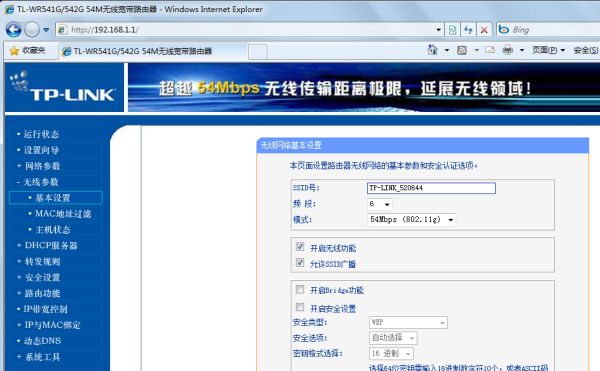Open MAC地址过滤 in the sidebar

coord(63,214)
